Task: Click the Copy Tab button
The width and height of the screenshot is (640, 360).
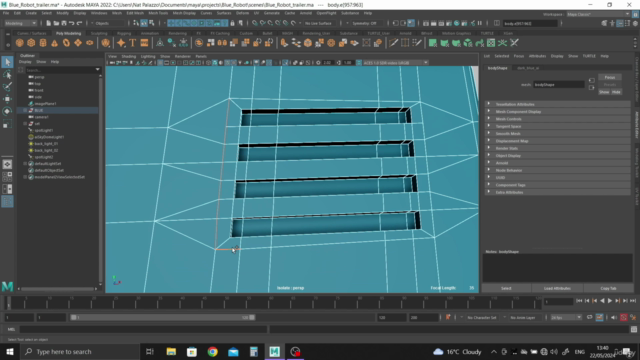Action: pyautogui.click(x=608, y=288)
